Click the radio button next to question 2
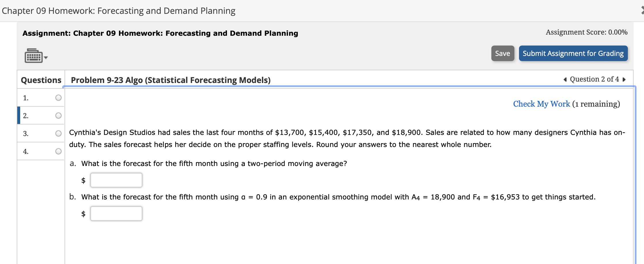644x264 pixels. click(x=58, y=115)
